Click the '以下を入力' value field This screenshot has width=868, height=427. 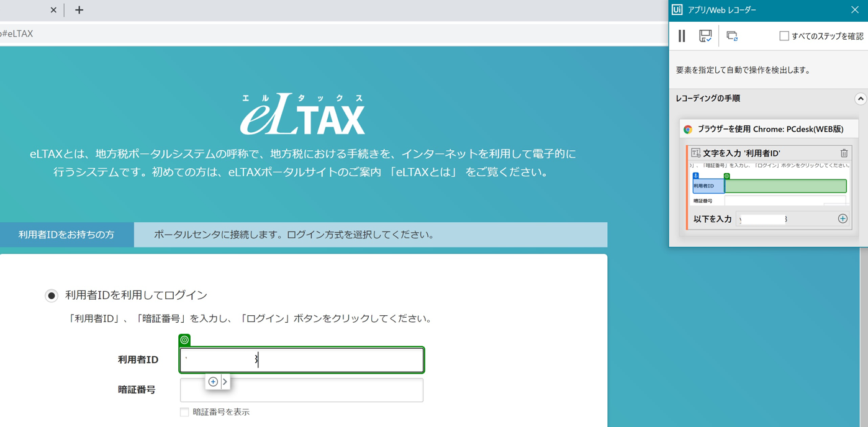pos(786,219)
